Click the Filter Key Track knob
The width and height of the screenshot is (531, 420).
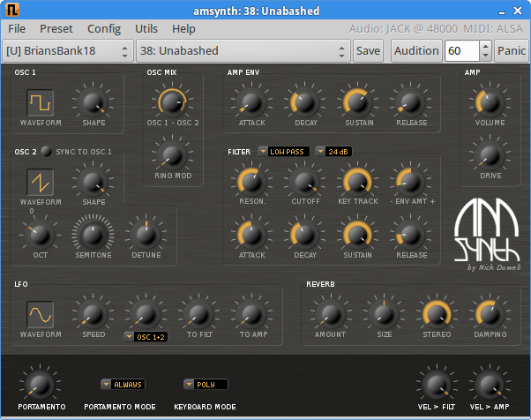[357, 182]
